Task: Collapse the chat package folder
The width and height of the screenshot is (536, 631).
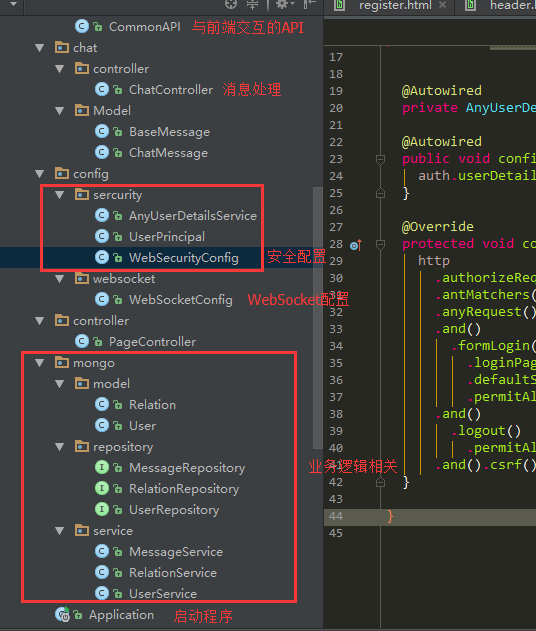Action: [39, 48]
